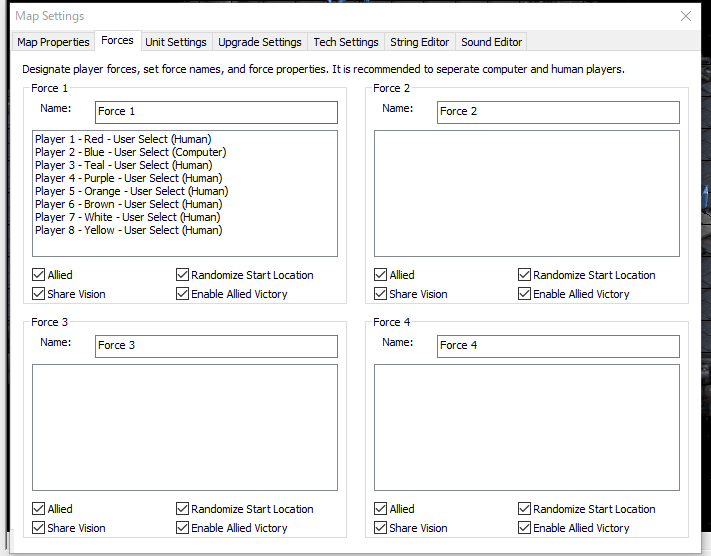Click the empty Force 3 player list
This screenshot has height=556, width=711.
(x=185, y=428)
